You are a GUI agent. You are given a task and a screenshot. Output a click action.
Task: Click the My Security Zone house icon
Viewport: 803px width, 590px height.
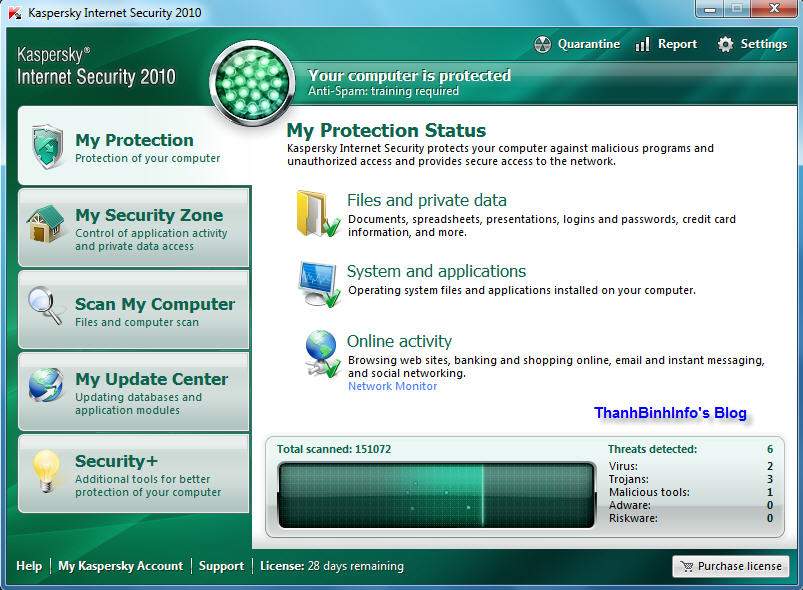tap(46, 224)
